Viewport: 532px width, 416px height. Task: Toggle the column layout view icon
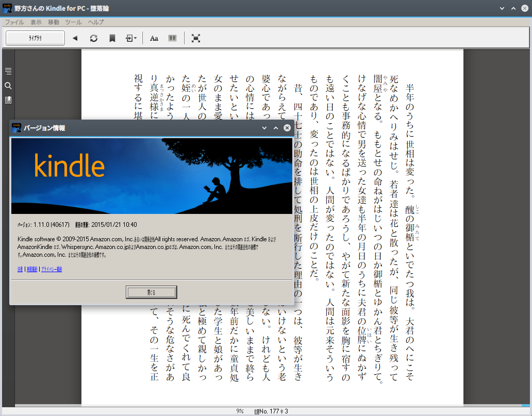coord(172,38)
